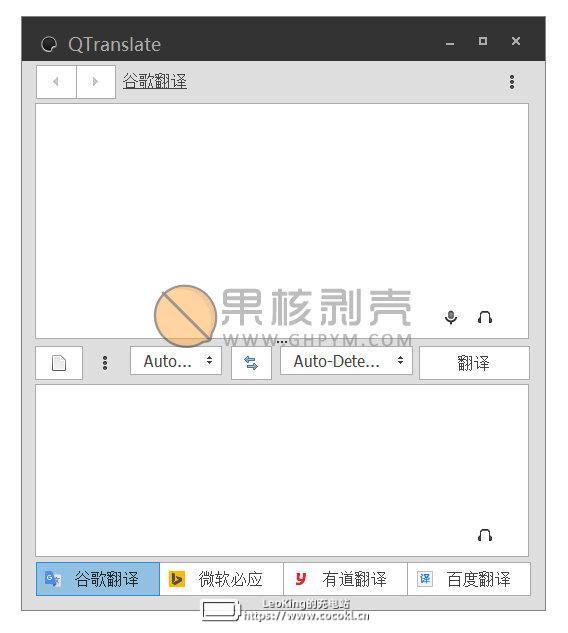Click the microphone voice input icon
568x633 pixels.
point(451,317)
